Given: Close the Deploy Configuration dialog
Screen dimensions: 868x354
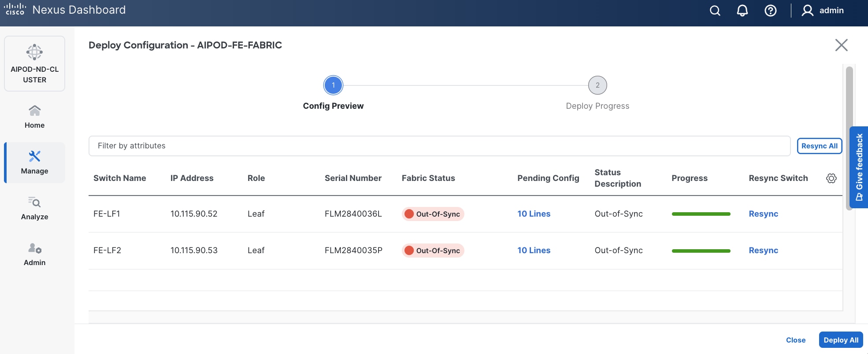Looking at the screenshot, I should 841,45.
